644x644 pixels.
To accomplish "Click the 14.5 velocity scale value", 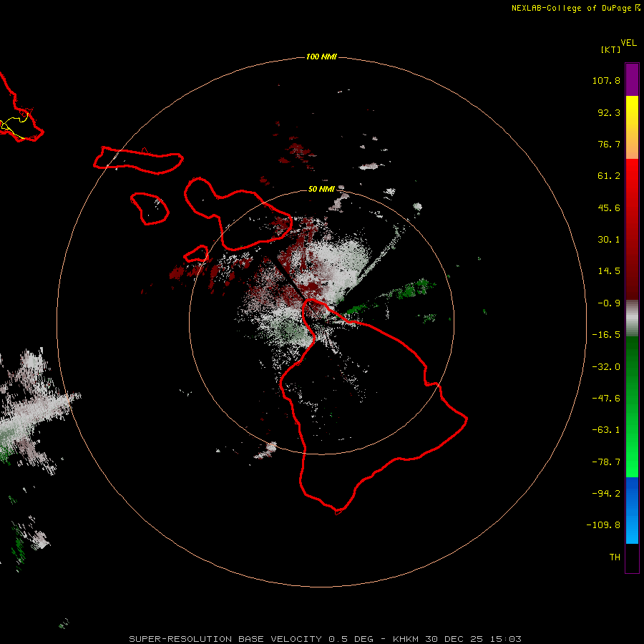I will pos(609,271).
